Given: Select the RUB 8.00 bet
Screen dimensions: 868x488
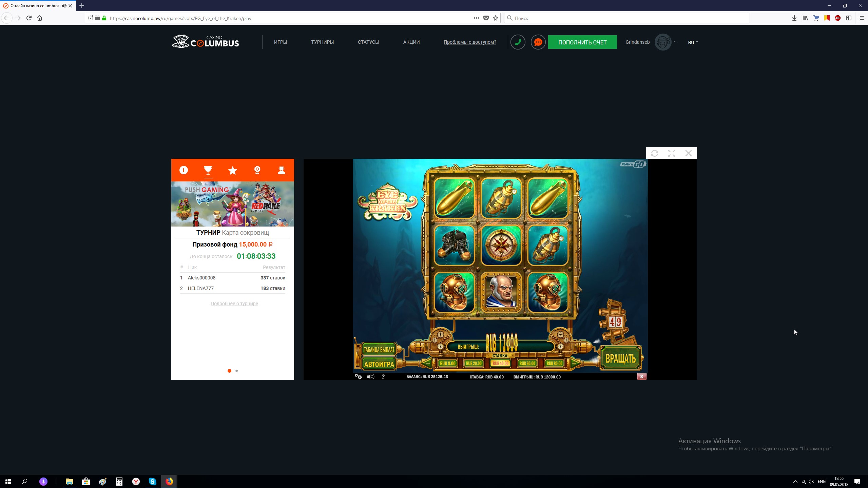Looking at the screenshot, I should [447, 363].
